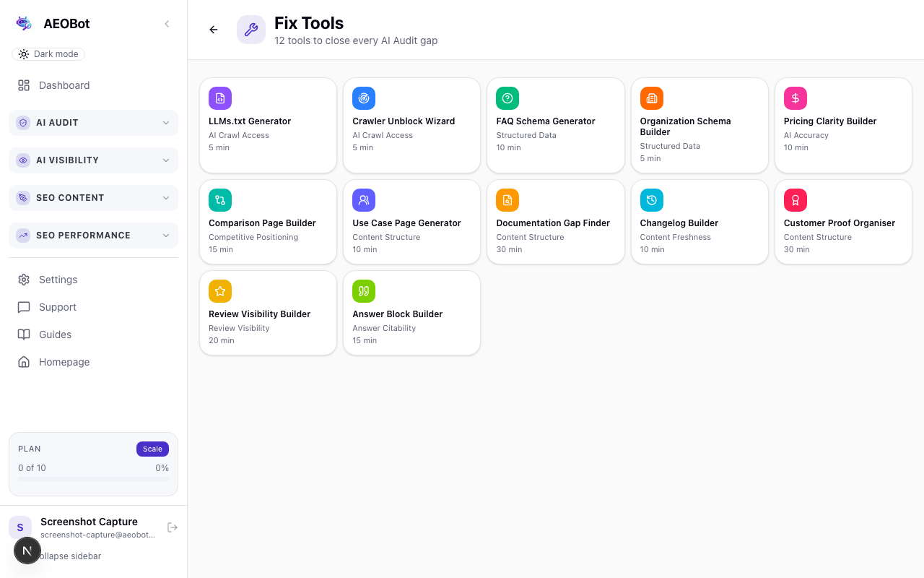Image resolution: width=924 pixels, height=578 pixels.
Task: Expand the AI VISIBILITY section chevron
Action: pyautogui.click(x=166, y=160)
